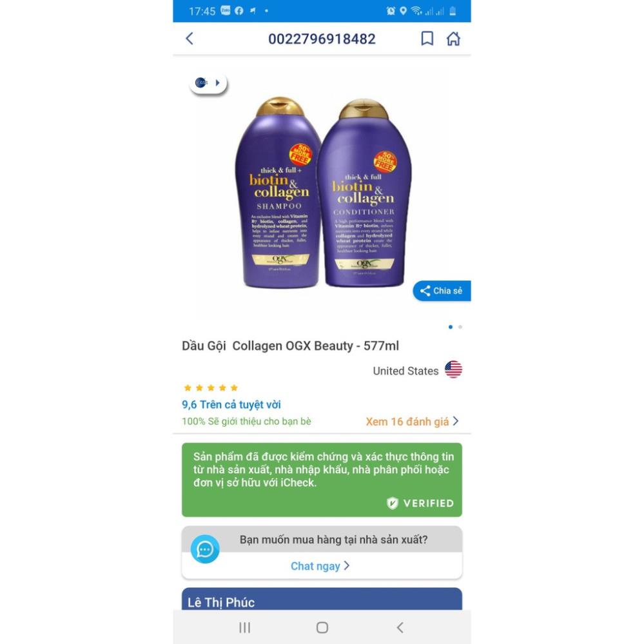
Task: Tap the blue chat bubble icon
Action: [205, 549]
